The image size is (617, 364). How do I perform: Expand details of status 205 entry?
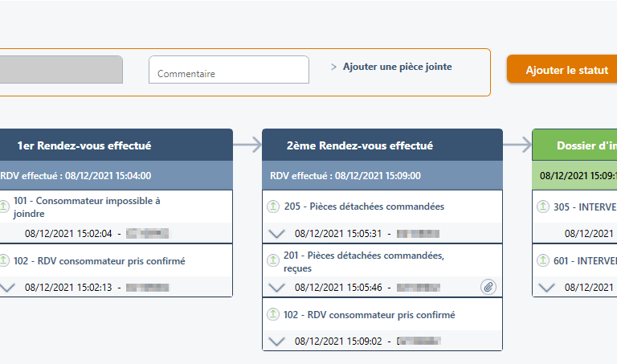(276, 234)
